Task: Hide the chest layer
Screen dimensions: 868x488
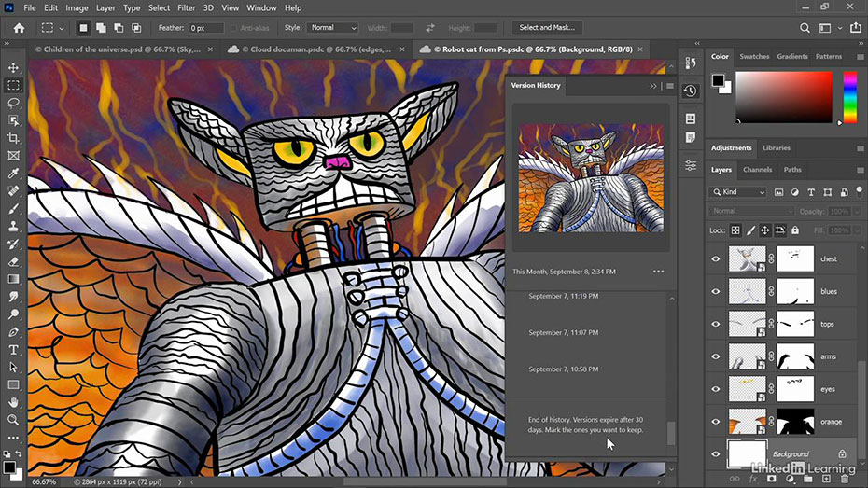Action: 716,259
